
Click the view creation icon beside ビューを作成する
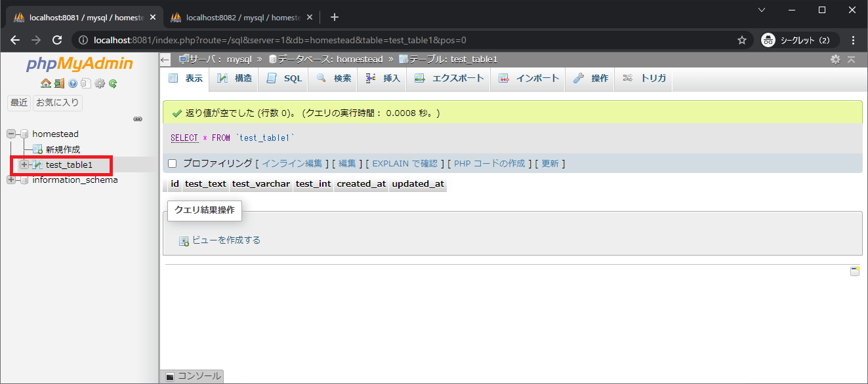tap(184, 240)
